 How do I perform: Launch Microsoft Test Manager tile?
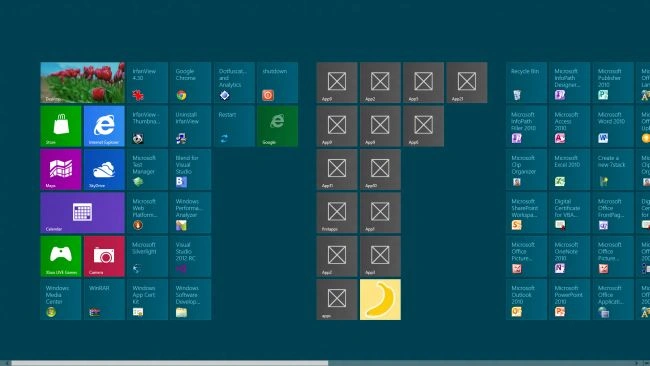pos(148,170)
